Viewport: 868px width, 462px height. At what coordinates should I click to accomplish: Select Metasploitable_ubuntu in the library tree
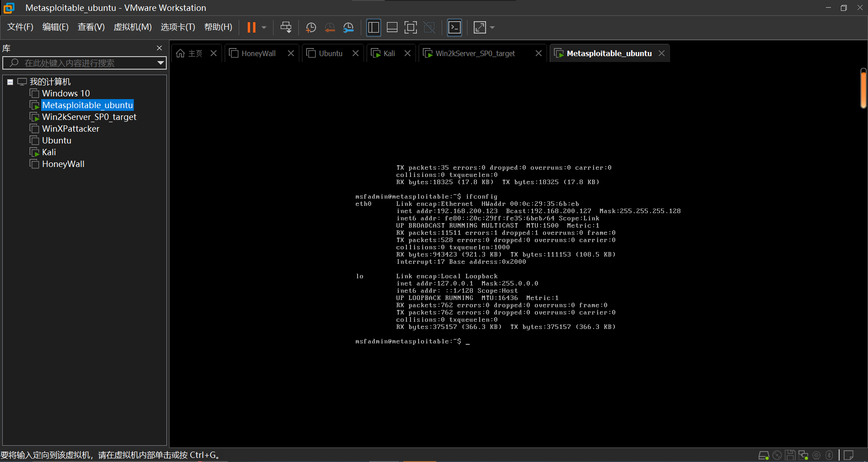tap(87, 105)
